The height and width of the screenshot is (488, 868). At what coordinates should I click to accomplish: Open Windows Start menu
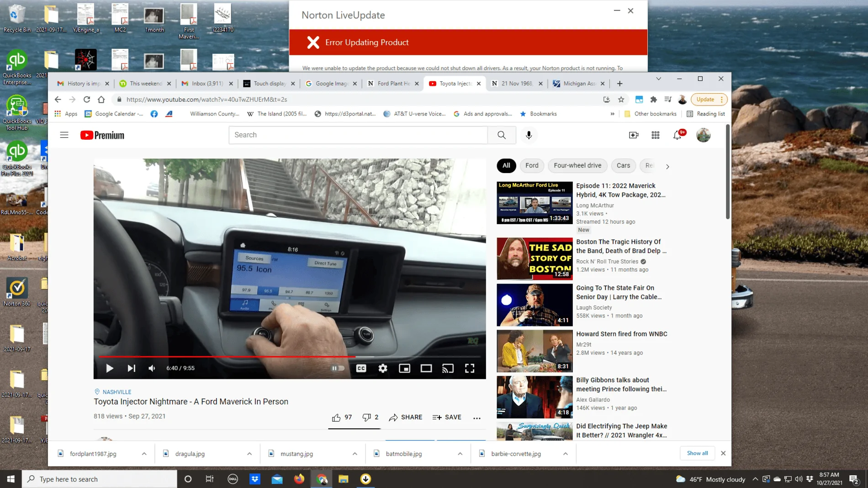(x=11, y=479)
